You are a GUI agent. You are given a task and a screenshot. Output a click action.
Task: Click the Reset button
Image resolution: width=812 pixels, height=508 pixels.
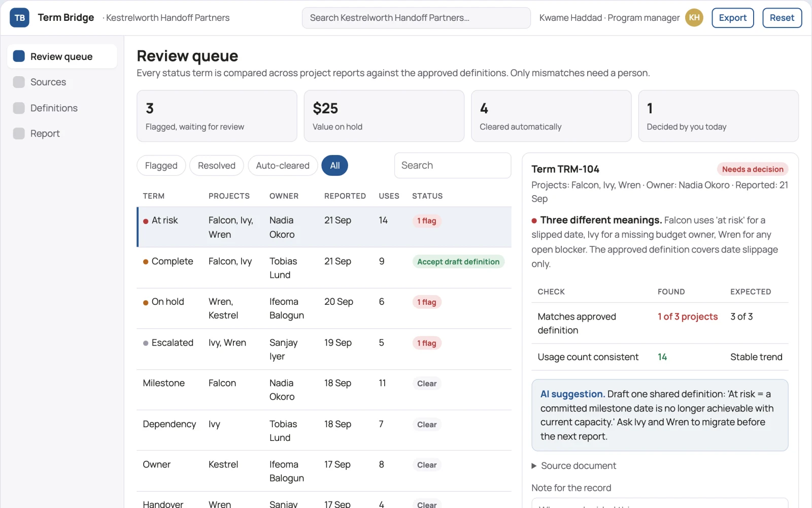(x=782, y=18)
